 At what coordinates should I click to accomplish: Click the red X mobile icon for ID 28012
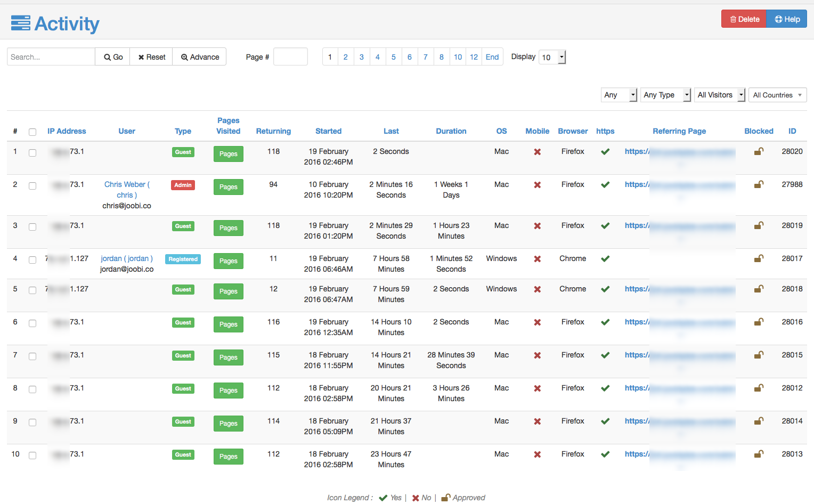pos(538,388)
